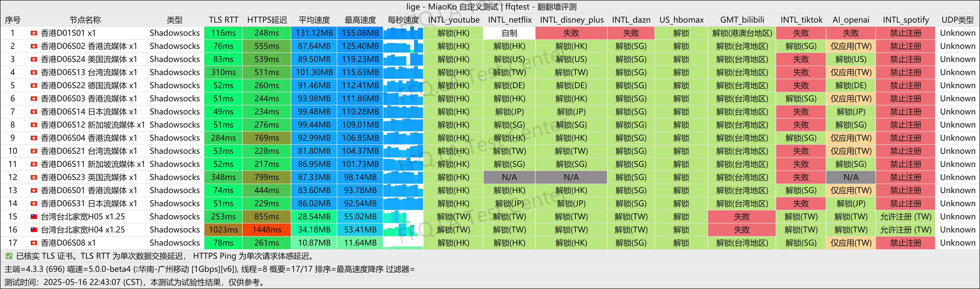Click the N/A netflix cell for 香港D06S23
The image size is (980, 289).
pyautogui.click(x=509, y=177)
